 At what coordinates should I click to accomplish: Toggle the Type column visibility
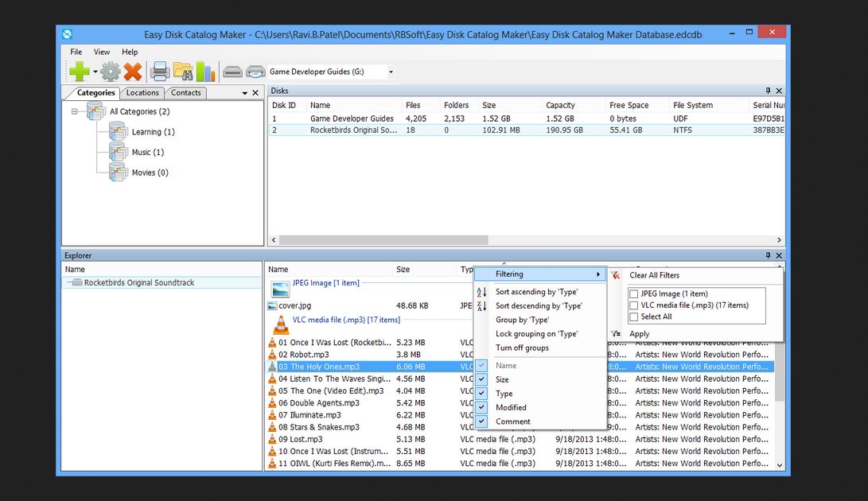tap(481, 393)
